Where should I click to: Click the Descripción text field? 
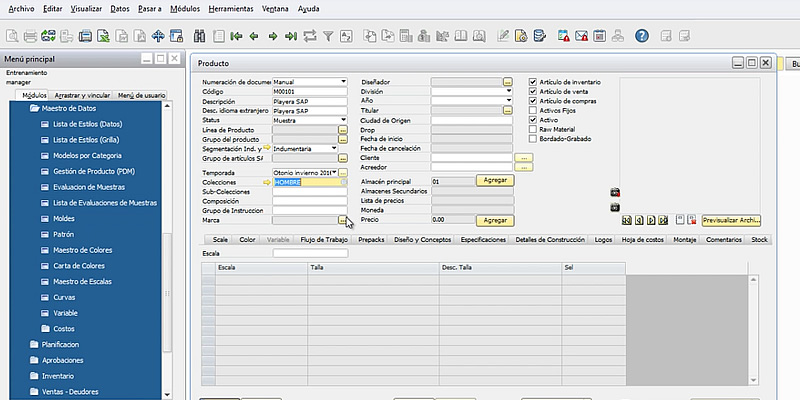[x=309, y=101]
